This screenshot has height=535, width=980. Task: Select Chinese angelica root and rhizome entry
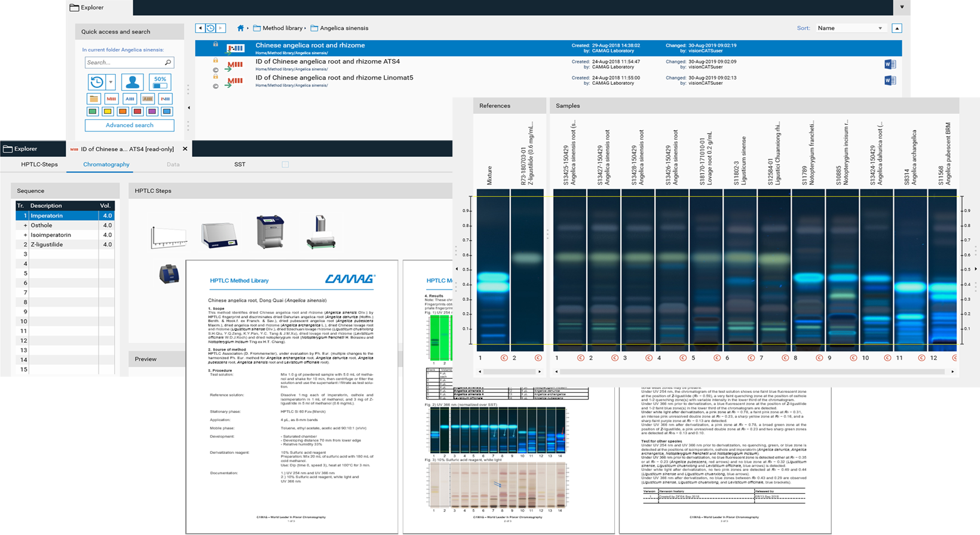pyautogui.click(x=548, y=48)
